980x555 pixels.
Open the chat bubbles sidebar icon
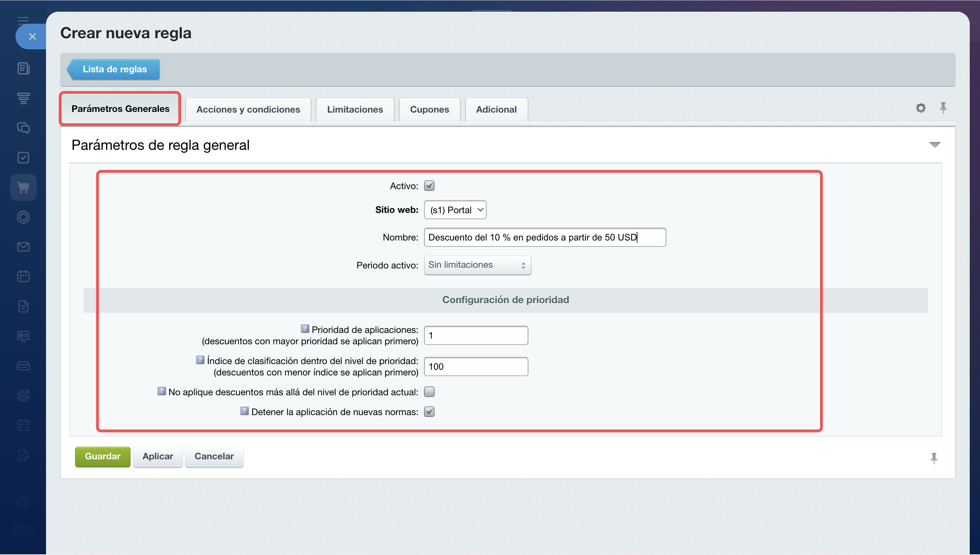pyautogui.click(x=23, y=128)
